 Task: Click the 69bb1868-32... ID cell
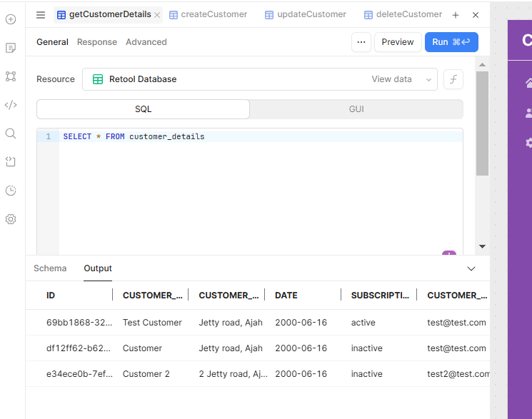click(x=79, y=323)
